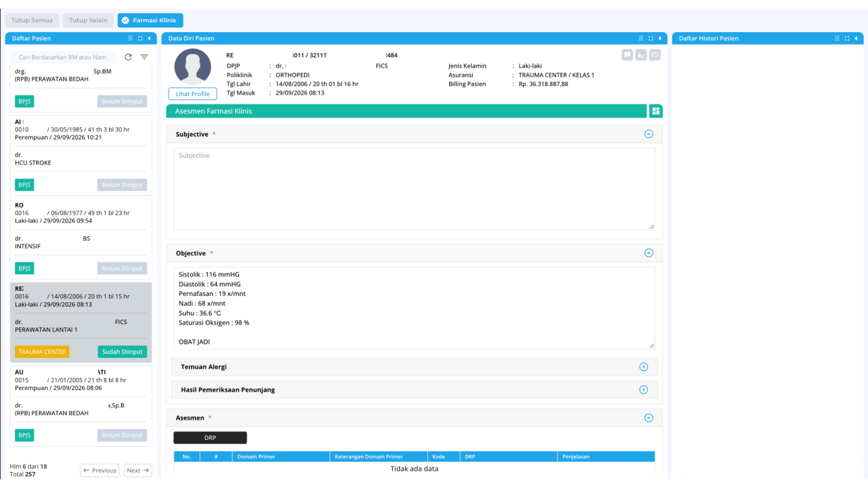Screen dimensions: 868x488
Task: Click the warning circle icon in patient data
Action: coord(655,55)
